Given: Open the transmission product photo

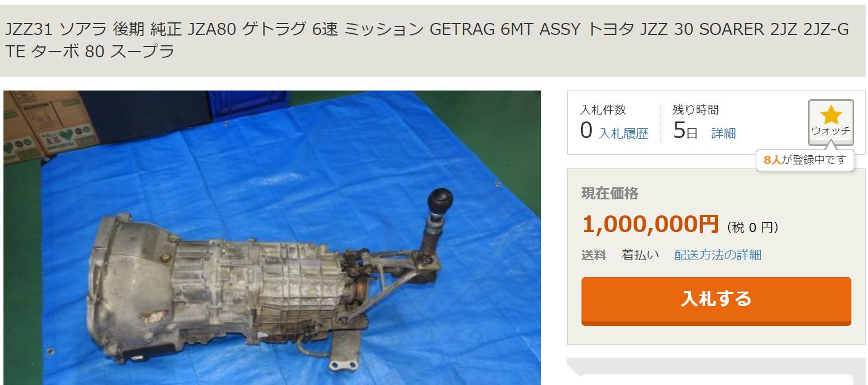Looking at the screenshot, I should click(x=272, y=237).
